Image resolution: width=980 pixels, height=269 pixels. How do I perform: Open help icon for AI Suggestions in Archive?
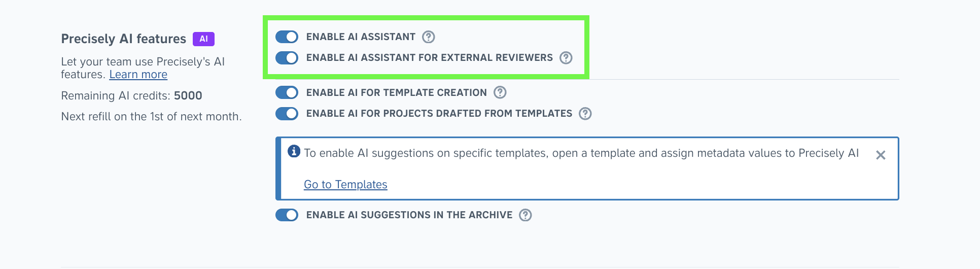click(x=526, y=215)
